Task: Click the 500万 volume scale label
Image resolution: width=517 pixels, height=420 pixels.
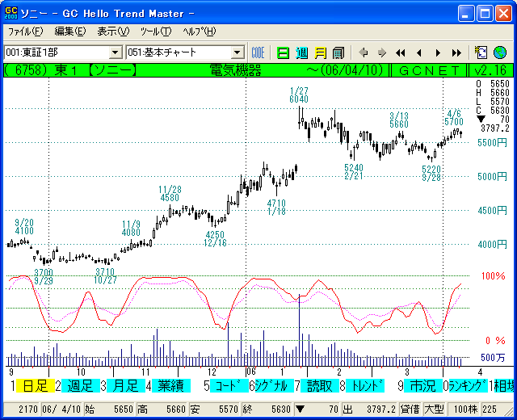Action: coord(493,357)
